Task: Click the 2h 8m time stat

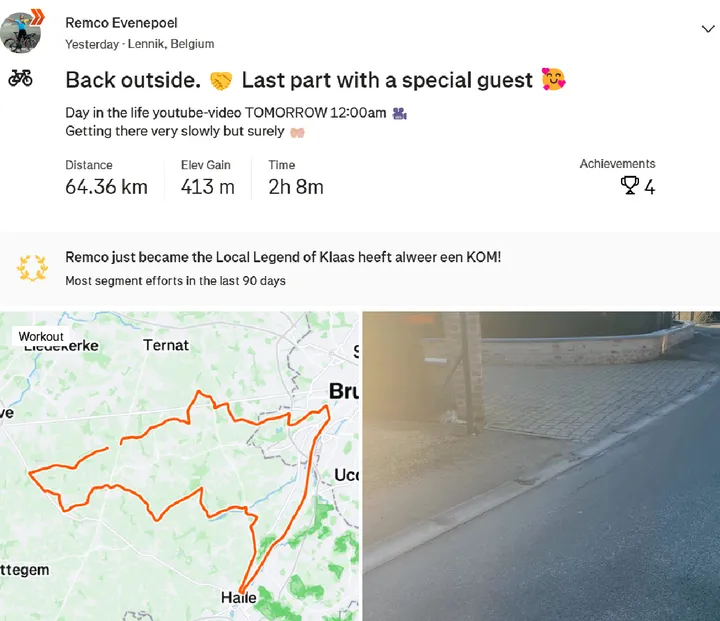Action: pyautogui.click(x=296, y=186)
